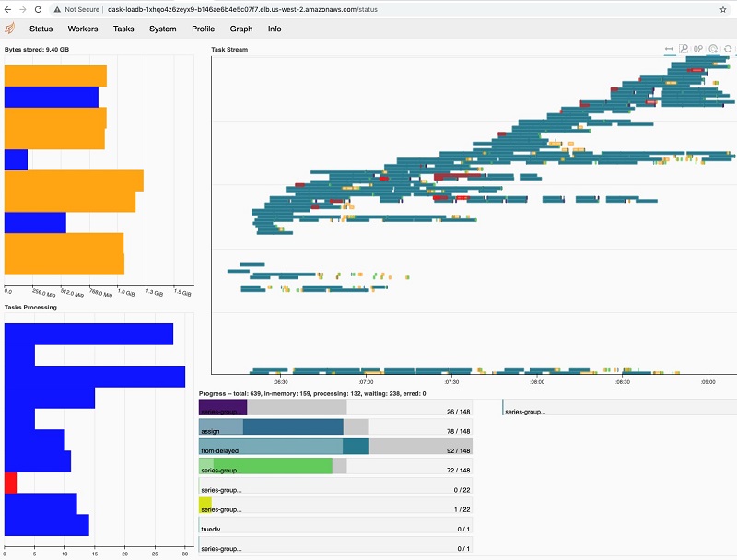Image resolution: width=737 pixels, height=560 pixels.
Task: Click the series-group row showing 0 / 1
Action: [x=335, y=544]
